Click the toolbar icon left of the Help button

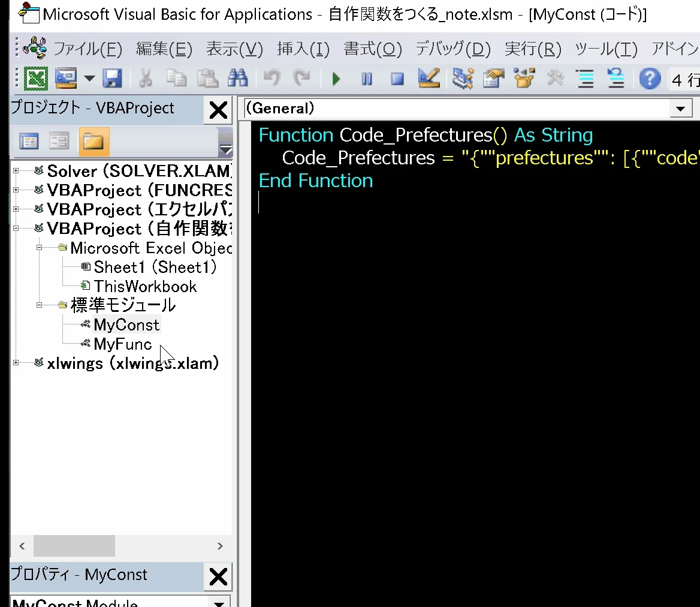point(616,79)
